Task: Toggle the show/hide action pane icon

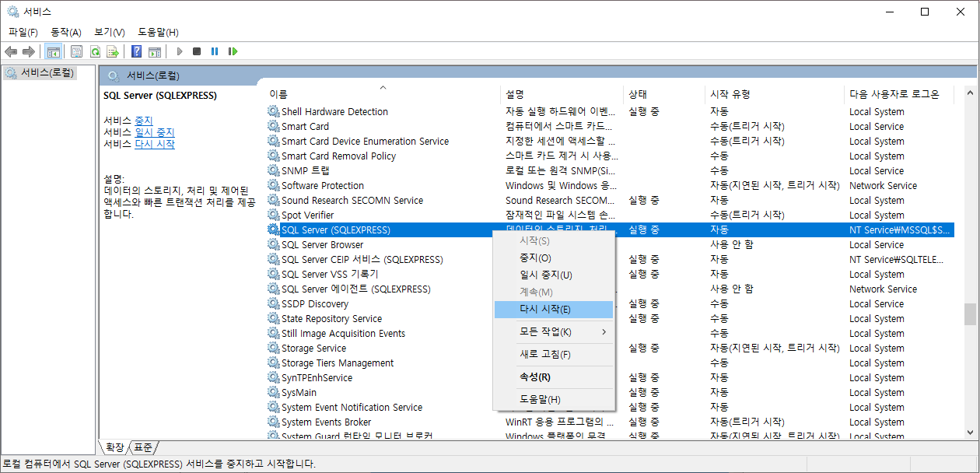Action: [155, 51]
